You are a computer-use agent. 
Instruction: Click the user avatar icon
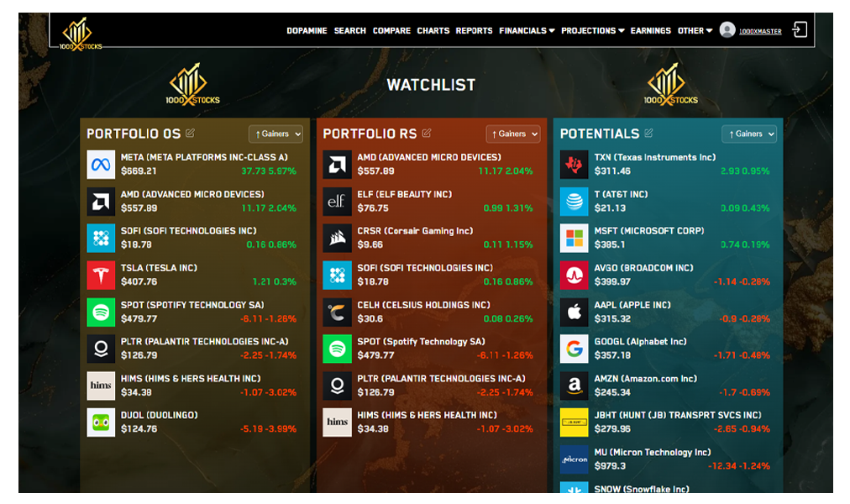(727, 29)
